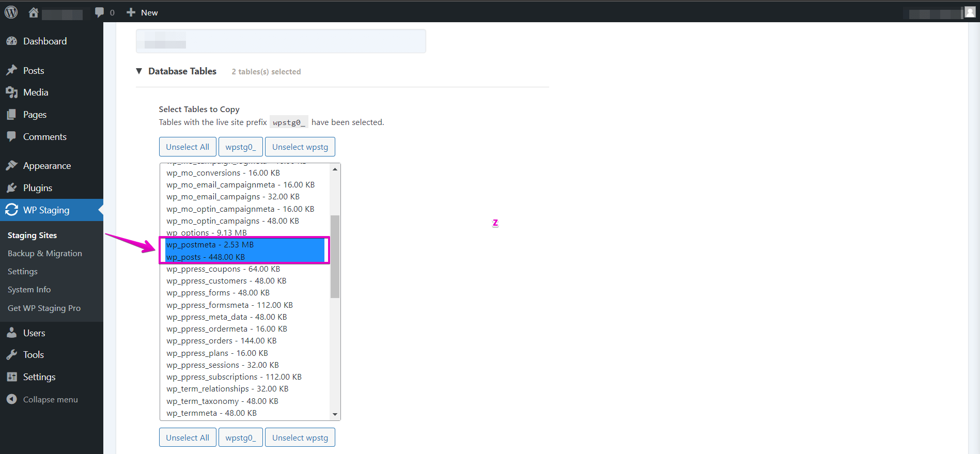Open the comments bubble icon
This screenshot has width=980, height=454.
[x=99, y=12]
